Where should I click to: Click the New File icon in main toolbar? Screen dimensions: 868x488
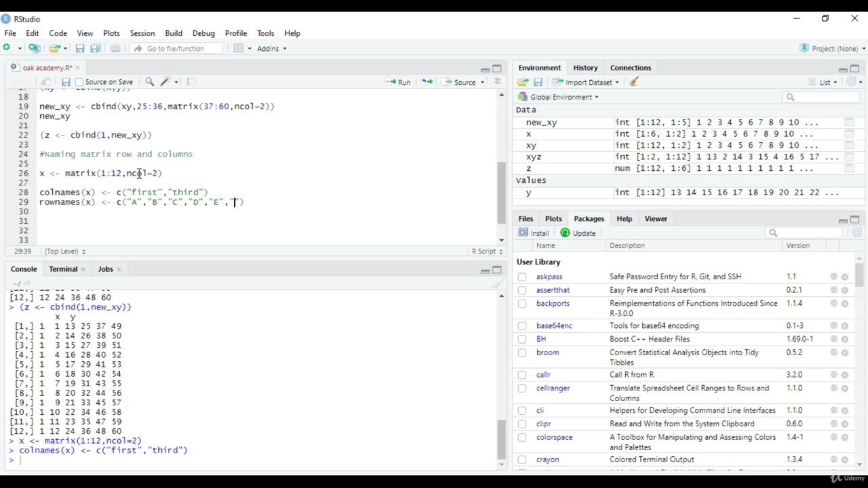pos(7,48)
